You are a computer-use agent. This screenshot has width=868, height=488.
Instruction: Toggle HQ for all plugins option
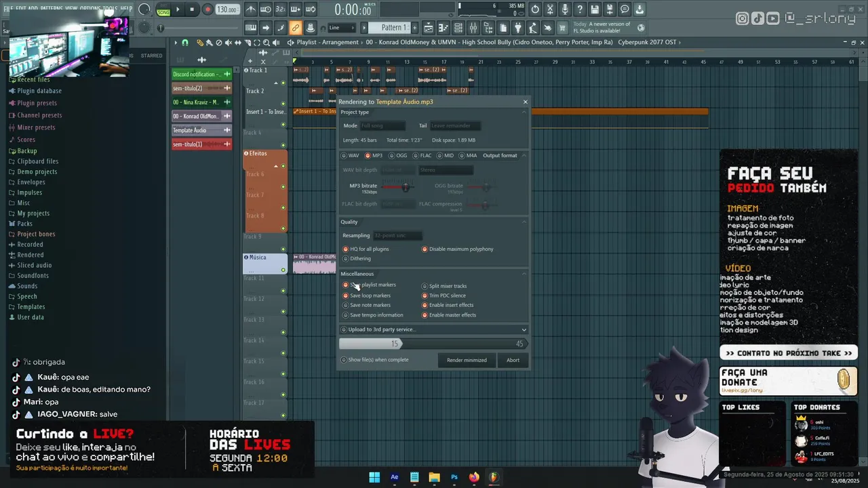coord(366,249)
